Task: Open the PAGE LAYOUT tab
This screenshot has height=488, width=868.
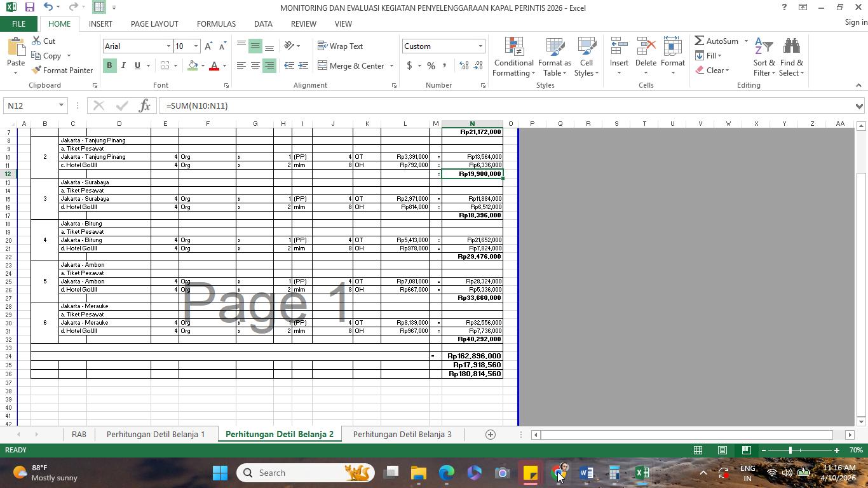Action: pos(154,24)
